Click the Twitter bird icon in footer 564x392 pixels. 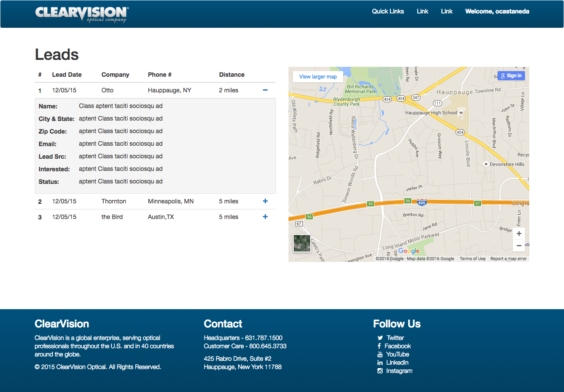point(380,338)
